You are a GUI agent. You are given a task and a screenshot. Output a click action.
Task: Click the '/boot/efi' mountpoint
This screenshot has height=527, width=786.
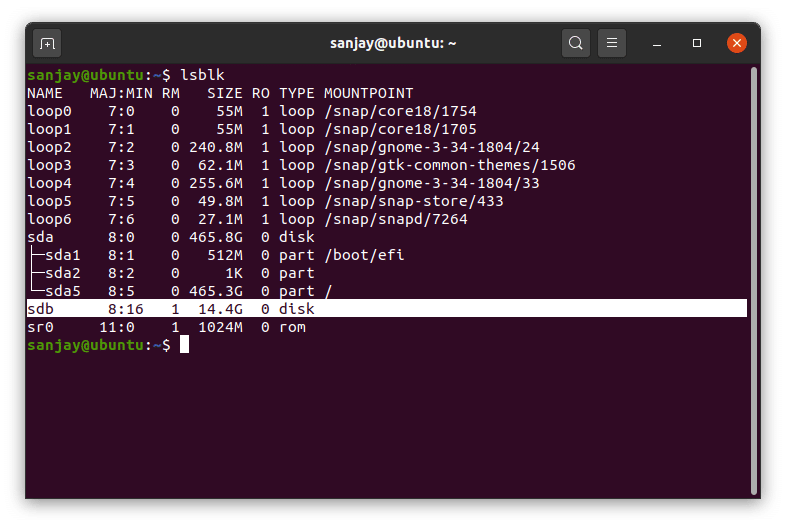[x=364, y=255]
